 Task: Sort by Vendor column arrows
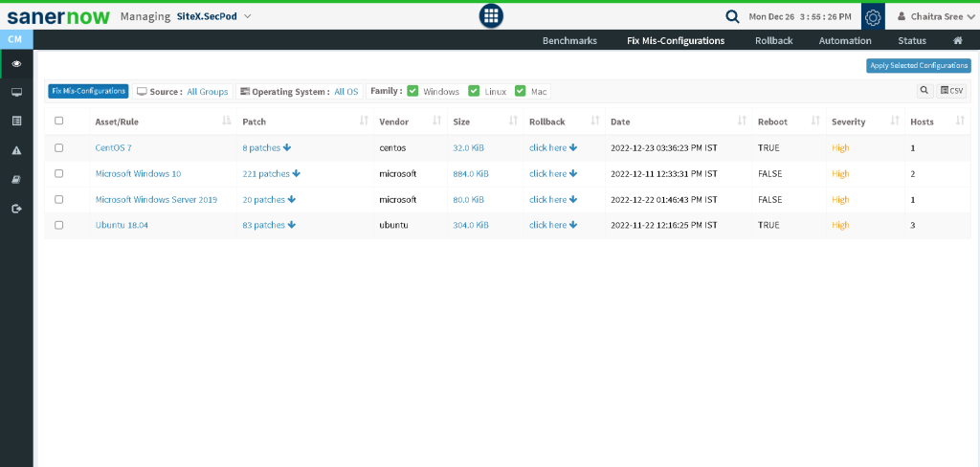tap(437, 122)
